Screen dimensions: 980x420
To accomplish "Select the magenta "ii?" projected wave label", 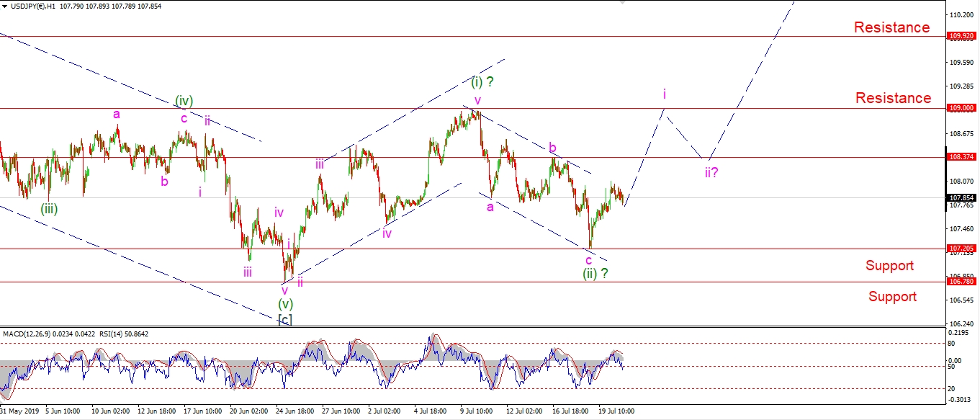I will [x=711, y=172].
